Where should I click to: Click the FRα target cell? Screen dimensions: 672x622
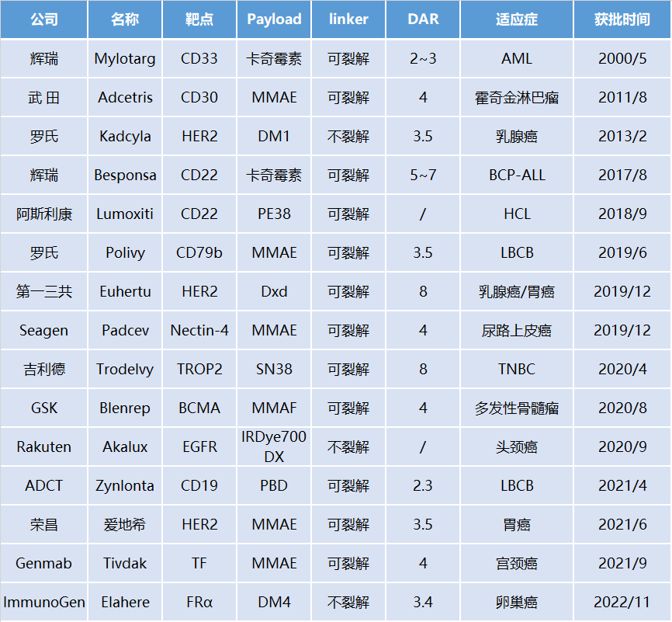[x=199, y=603]
